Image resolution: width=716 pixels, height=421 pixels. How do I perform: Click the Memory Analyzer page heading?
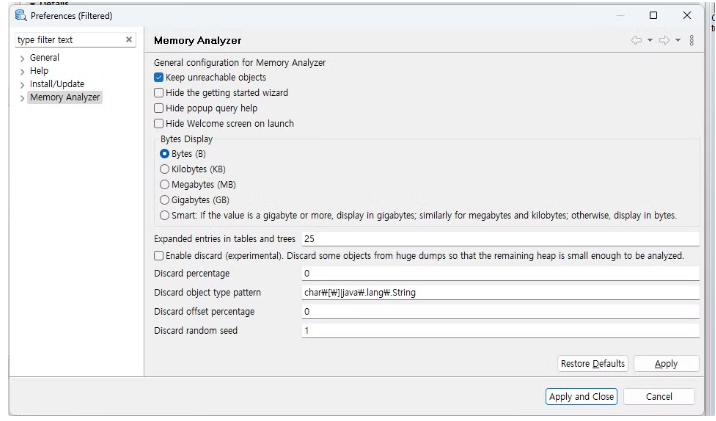pyautogui.click(x=197, y=41)
